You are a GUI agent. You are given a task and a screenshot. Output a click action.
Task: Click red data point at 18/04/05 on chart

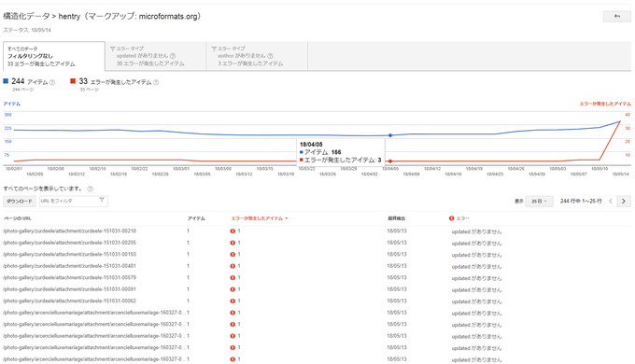point(390,161)
